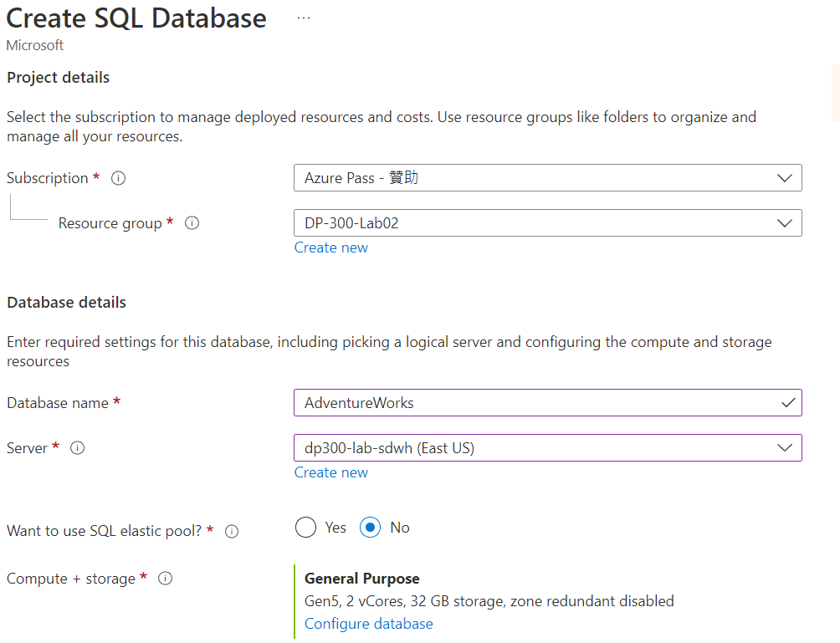Click the Compute + storage info icon
The height and width of the screenshot is (643, 840).
[x=165, y=579]
